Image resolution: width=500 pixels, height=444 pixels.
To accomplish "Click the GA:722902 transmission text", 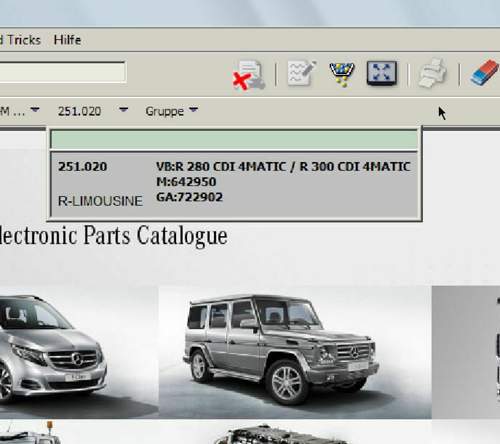I will tap(189, 197).
